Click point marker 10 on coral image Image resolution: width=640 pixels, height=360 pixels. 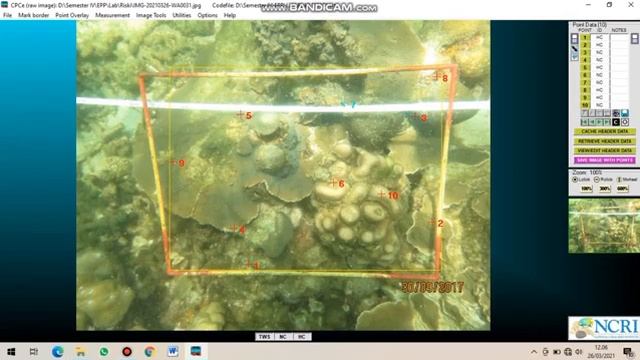[382, 195]
